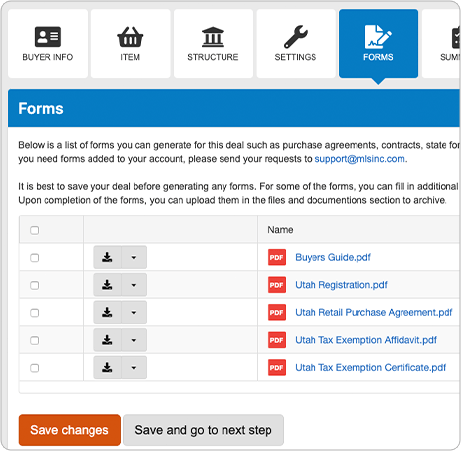This screenshot has width=461, height=451.
Task: Open dropdown arrow for Utah Retail Purchase Agreement
Action: [x=134, y=313]
